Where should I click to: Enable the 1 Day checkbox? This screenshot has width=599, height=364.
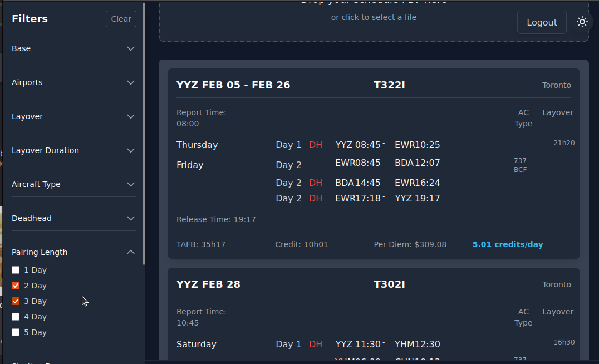point(16,270)
